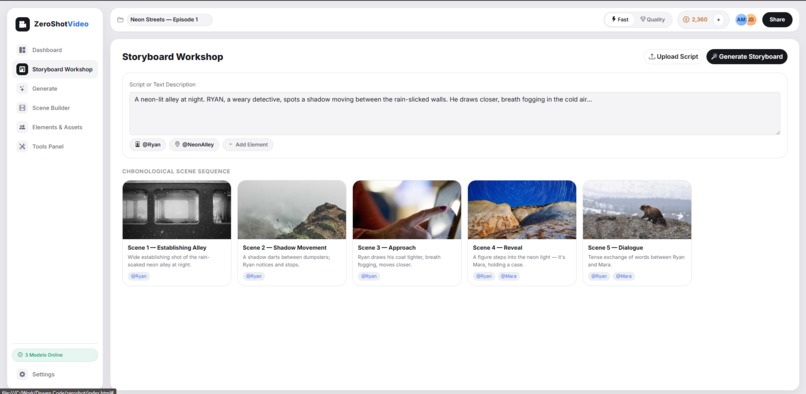The height and width of the screenshot is (394, 806).
Task: Click the @Mara tag on Scene 4 card
Action: point(508,276)
